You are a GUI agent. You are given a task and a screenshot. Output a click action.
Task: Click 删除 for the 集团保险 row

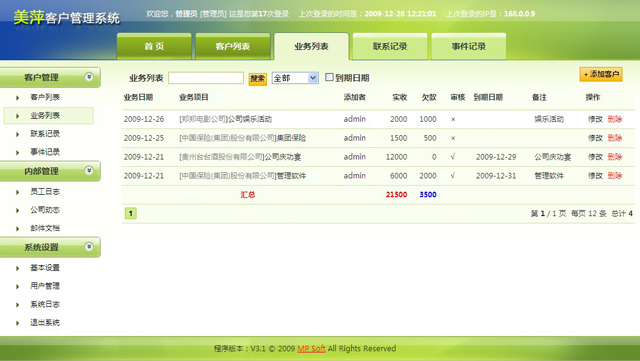point(615,138)
